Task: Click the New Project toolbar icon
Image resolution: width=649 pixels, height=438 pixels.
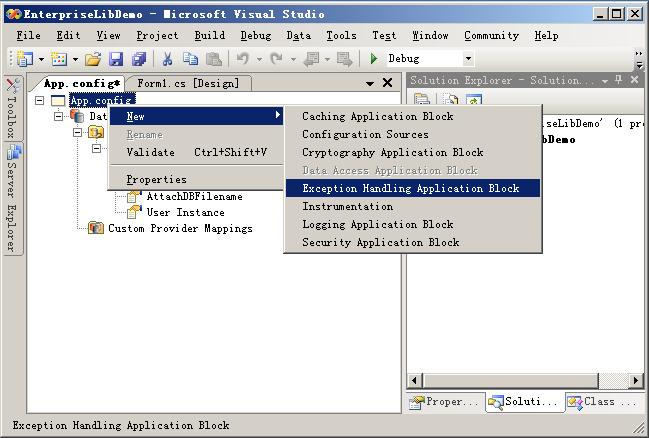Action: (x=24, y=59)
